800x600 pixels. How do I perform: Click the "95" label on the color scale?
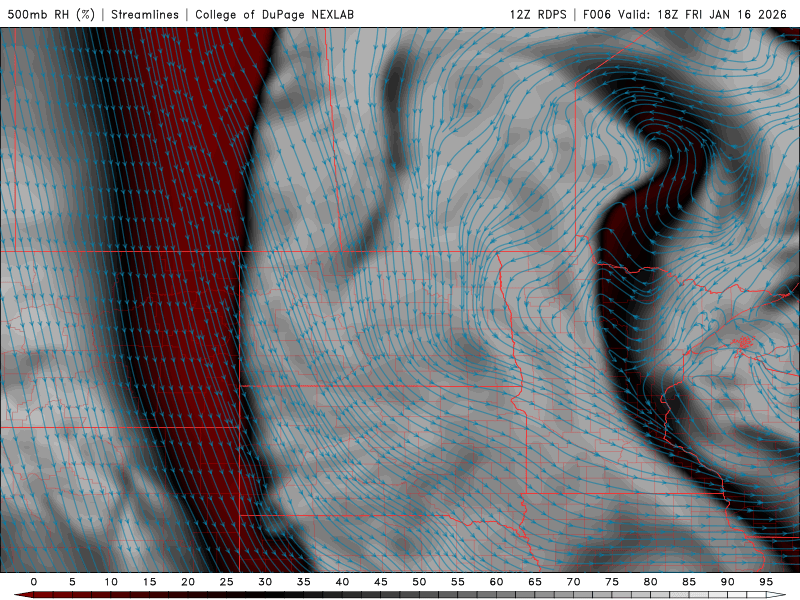[766, 582]
